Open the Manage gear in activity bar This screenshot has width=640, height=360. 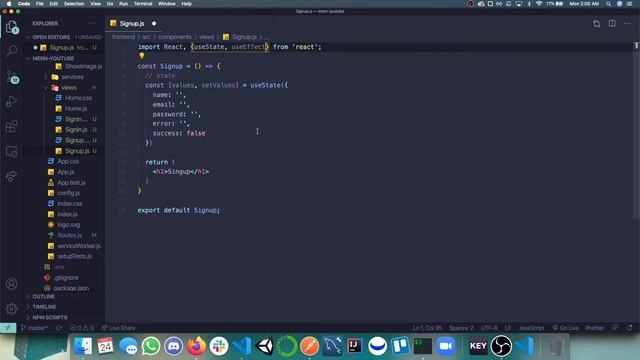click(12, 309)
